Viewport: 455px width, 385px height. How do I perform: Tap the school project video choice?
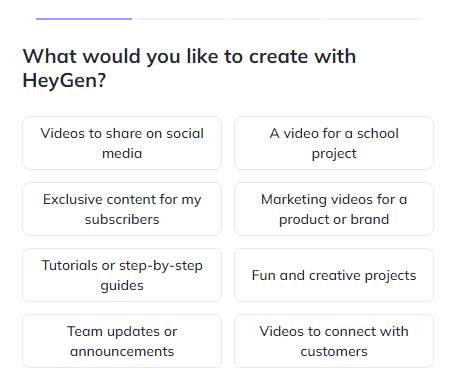tap(334, 143)
